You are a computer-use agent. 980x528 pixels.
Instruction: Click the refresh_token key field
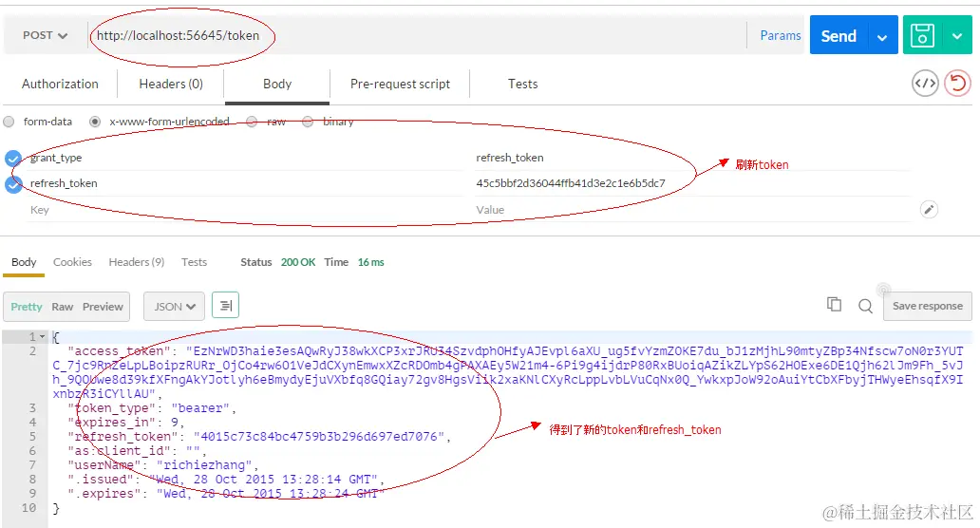click(246, 183)
